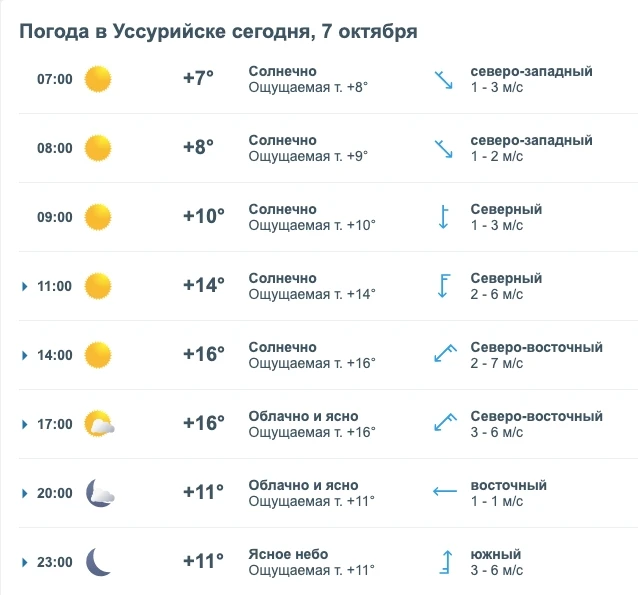The width and height of the screenshot is (638, 595).
Task: Click the +16° temperature at 14:00
Action: pos(204,354)
